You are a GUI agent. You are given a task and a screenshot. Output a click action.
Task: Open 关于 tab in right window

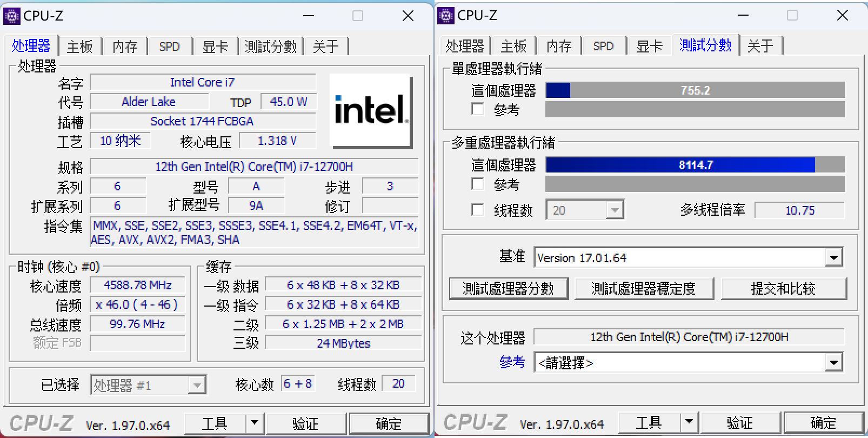click(x=760, y=47)
